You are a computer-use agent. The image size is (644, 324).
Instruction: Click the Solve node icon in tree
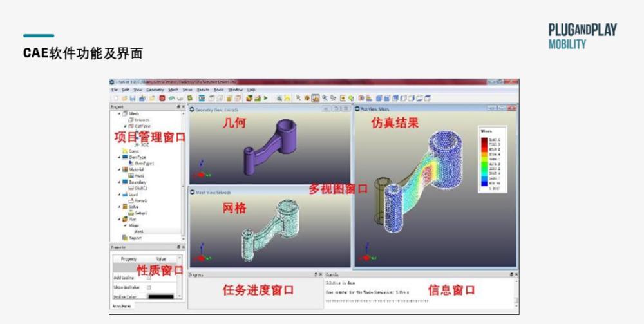125,207
